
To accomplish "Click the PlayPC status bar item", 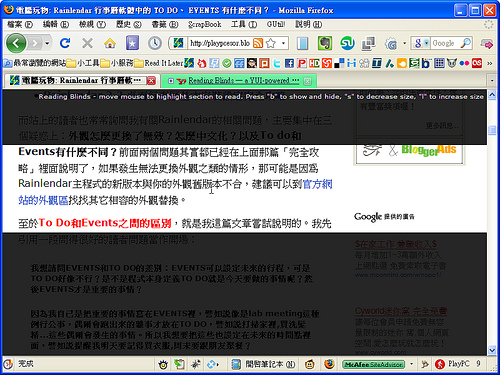I will point(453,364).
